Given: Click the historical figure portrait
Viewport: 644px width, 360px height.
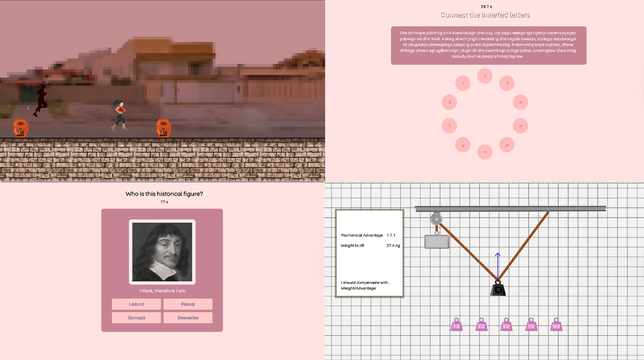Looking at the screenshot, I should [x=162, y=252].
